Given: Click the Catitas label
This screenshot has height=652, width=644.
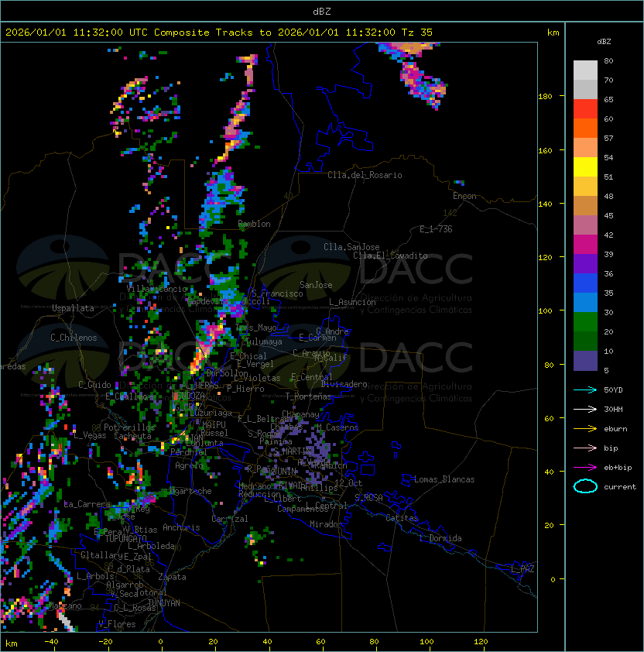Looking at the screenshot, I should point(402,518).
